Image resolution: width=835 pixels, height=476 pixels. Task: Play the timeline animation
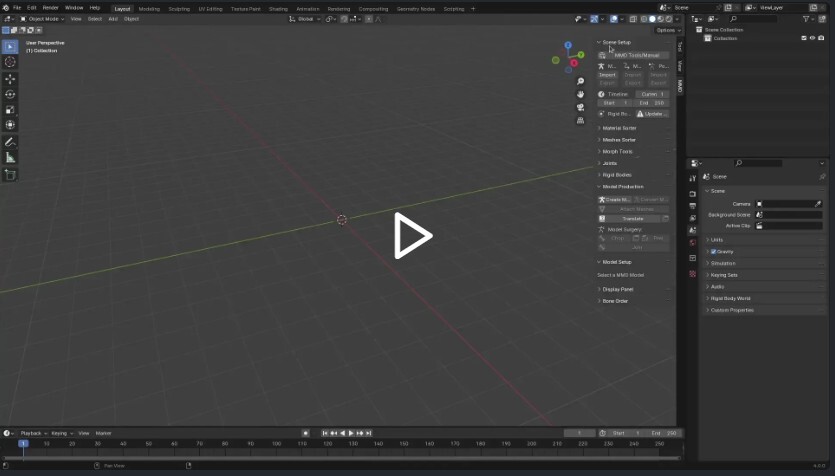click(x=351, y=433)
